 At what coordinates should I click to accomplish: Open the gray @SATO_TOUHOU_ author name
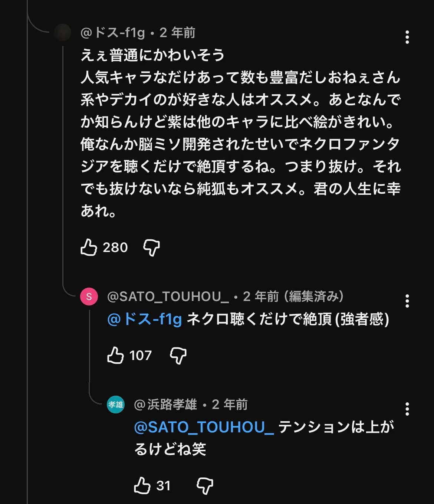click(168, 297)
